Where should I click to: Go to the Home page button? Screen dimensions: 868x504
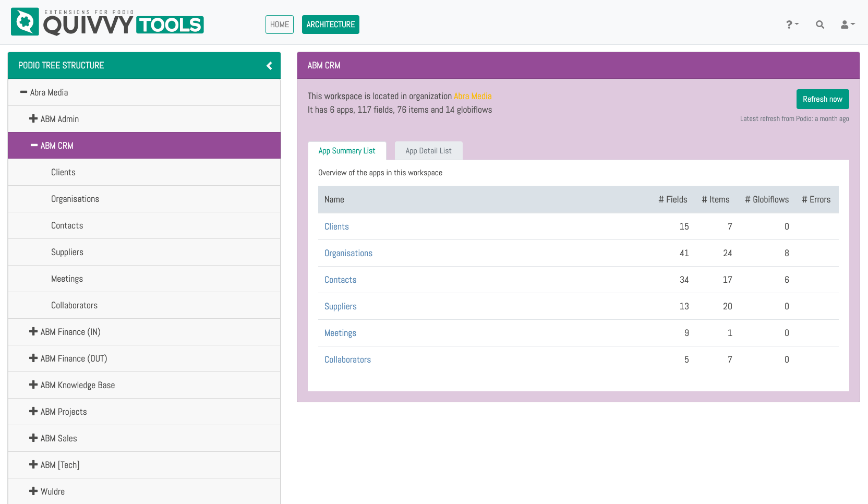(x=280, y=25)
